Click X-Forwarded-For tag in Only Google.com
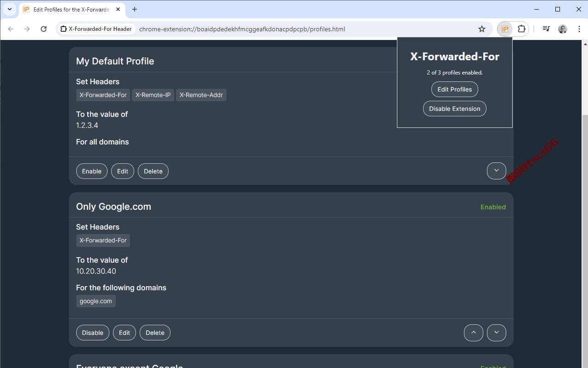Viewport: 588px width, 368px height. coord(103,240)
